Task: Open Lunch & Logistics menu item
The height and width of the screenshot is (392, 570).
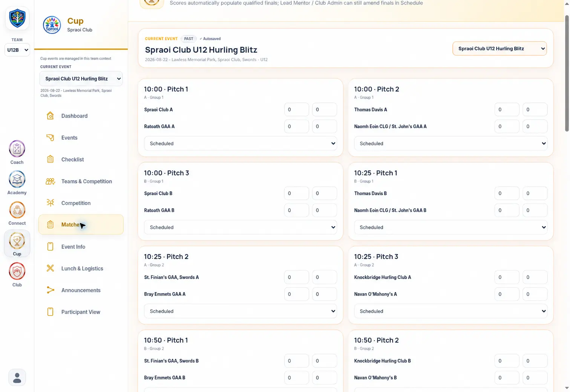Action: [81, 268]
